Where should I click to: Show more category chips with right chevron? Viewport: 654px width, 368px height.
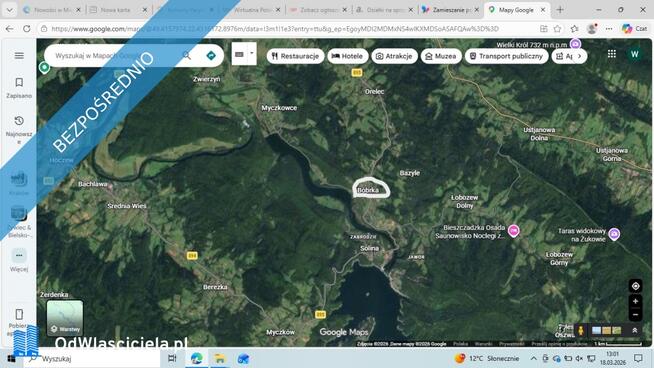coord(579,56)
